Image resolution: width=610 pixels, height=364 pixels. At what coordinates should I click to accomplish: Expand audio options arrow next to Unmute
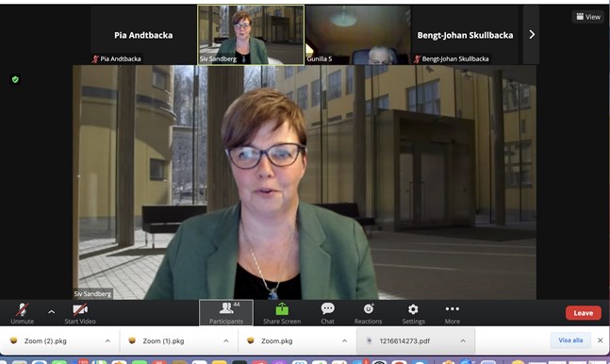51,312
